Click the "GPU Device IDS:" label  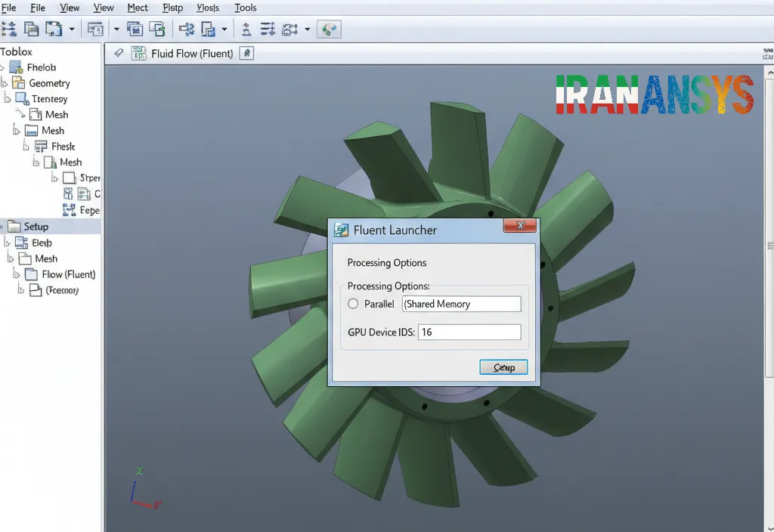[381, 332]
